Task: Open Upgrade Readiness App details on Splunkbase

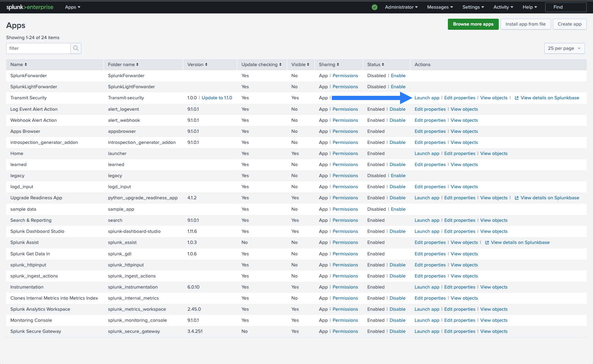Action: point(549,198)
